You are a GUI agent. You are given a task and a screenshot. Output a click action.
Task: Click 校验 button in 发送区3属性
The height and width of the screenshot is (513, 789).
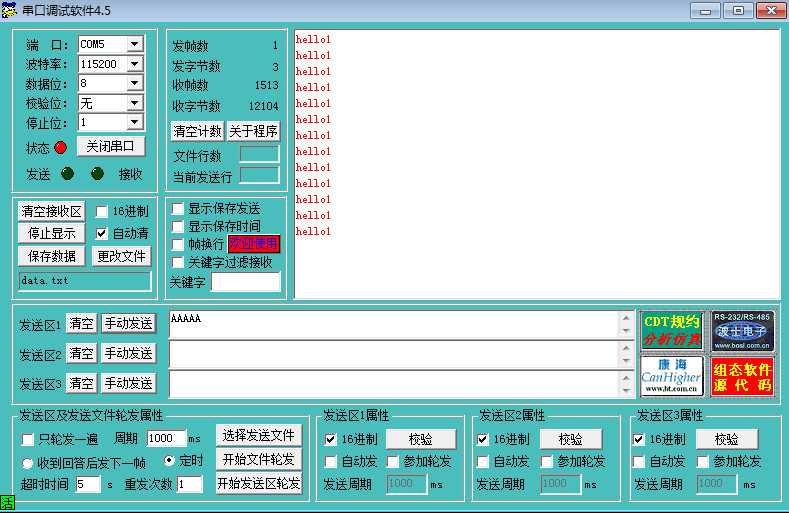point(727,439)
